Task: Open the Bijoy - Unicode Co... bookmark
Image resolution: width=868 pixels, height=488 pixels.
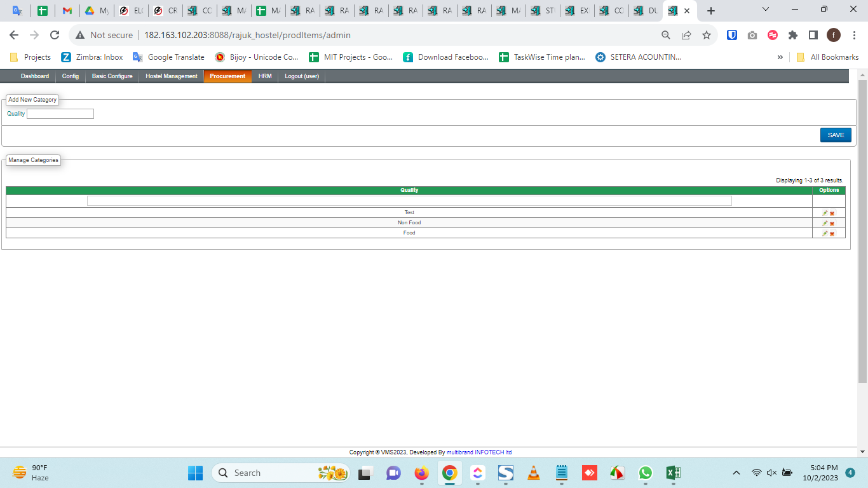Action: coord(257,57)
